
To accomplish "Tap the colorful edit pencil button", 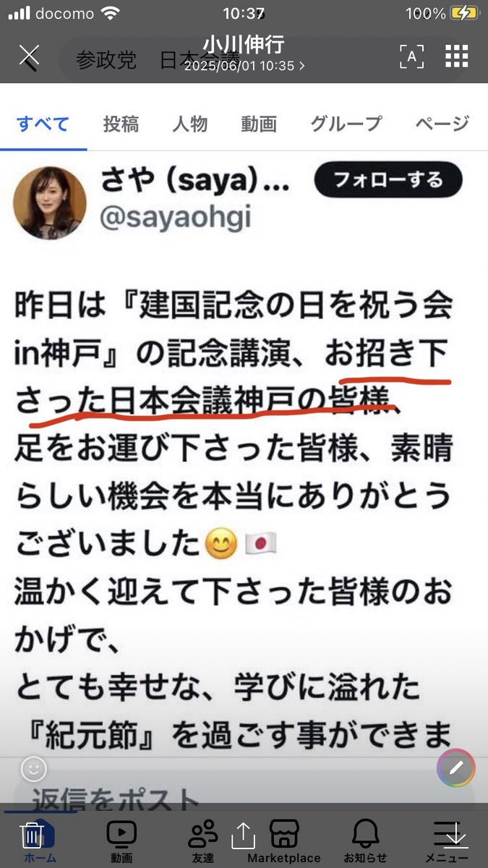I will (456, 768).
